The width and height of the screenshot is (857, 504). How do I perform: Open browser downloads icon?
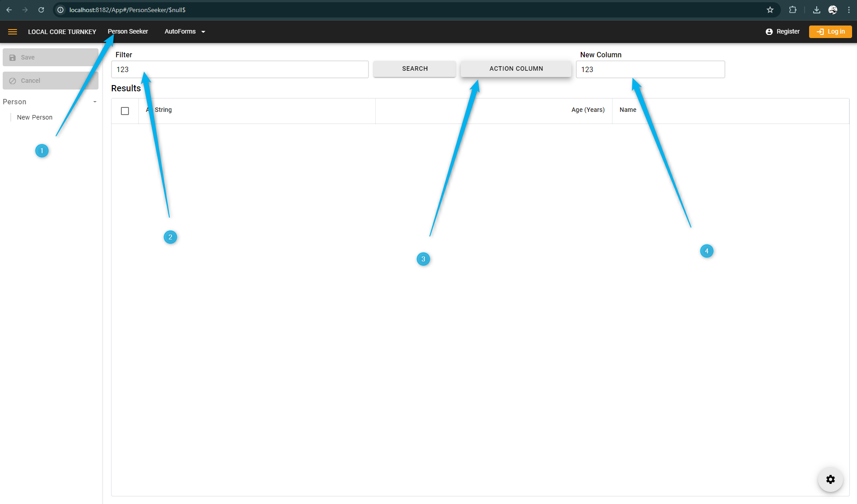pos(816,10)
